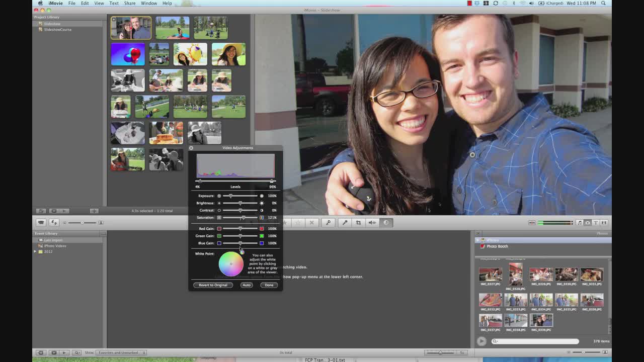This screenshot has width=644, height=362.
Task: Click the Spotlight search icon in the menu bar
Action: point(604,3)
